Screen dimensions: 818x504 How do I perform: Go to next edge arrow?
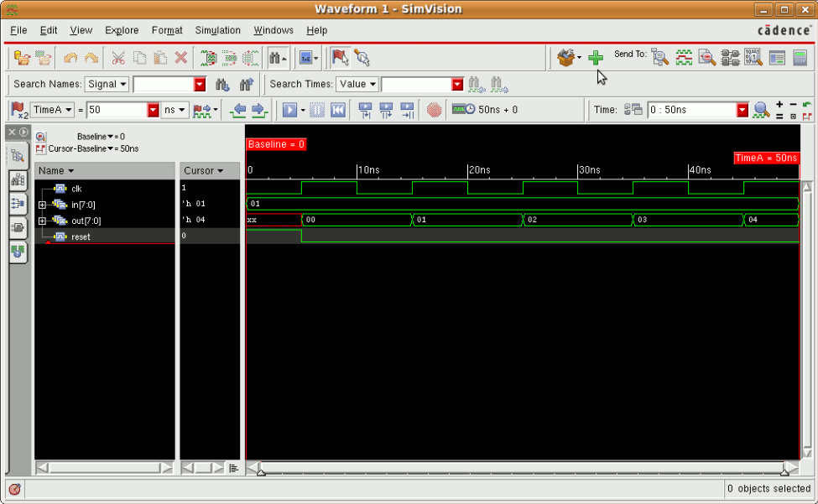(x=259, y=110)
